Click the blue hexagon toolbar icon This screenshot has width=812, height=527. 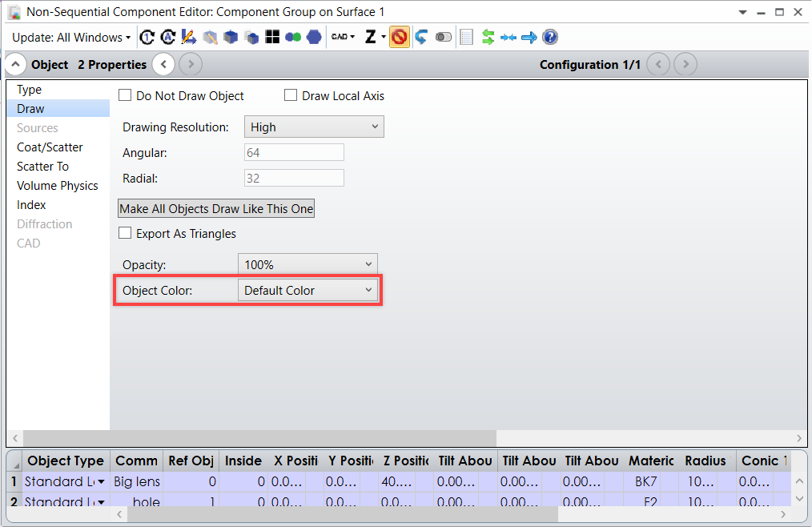click(x=314, y=37)
